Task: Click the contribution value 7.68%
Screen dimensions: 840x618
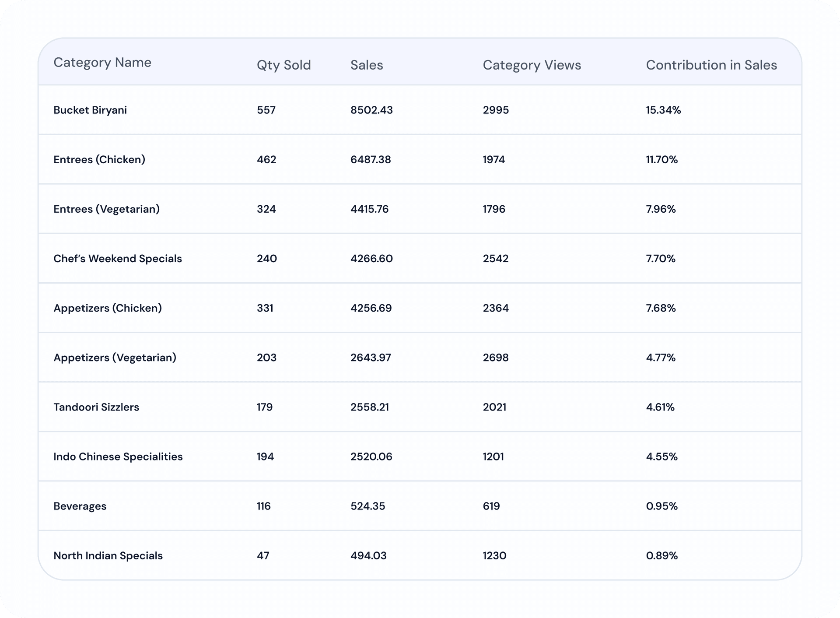Action: point(661,308)
